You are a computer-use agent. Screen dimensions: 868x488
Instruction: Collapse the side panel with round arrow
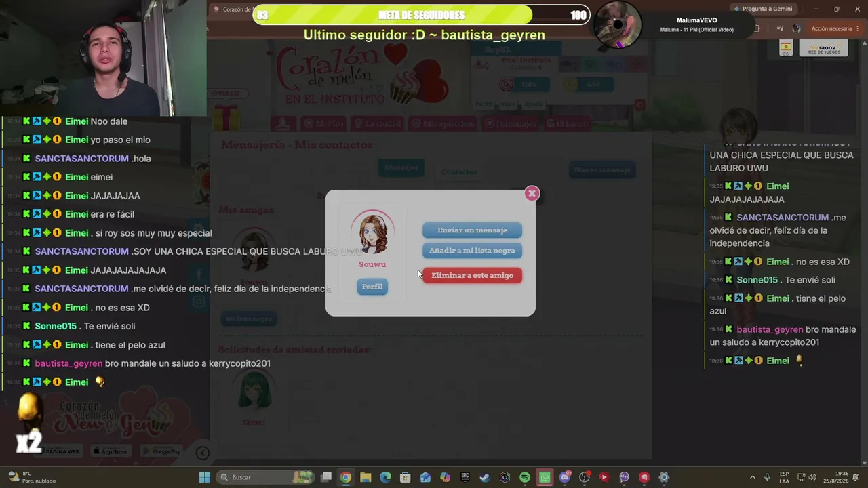[x=202, y=453]
